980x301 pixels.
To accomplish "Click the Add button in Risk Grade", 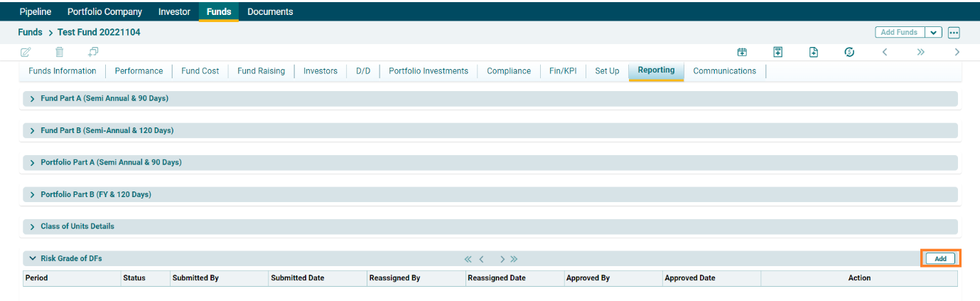I will coord(940,259).
